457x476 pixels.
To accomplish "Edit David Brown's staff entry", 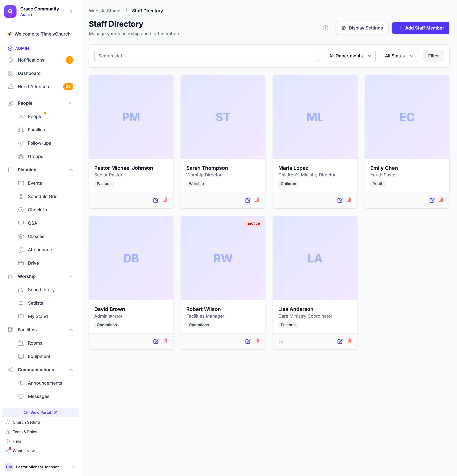I will click(156, 341).
